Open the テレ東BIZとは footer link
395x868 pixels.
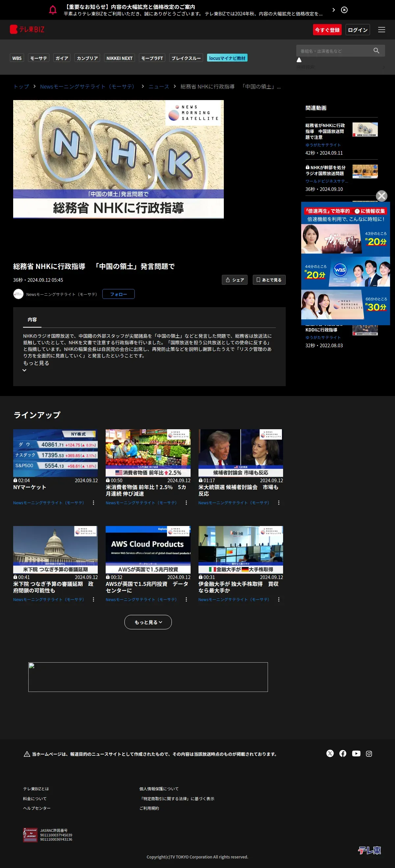coord(36,788)
